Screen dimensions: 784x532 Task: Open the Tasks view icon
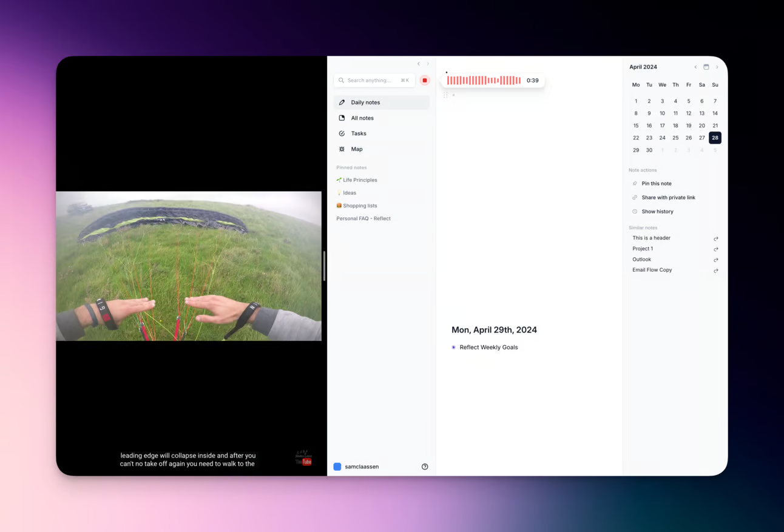point(342,133)
